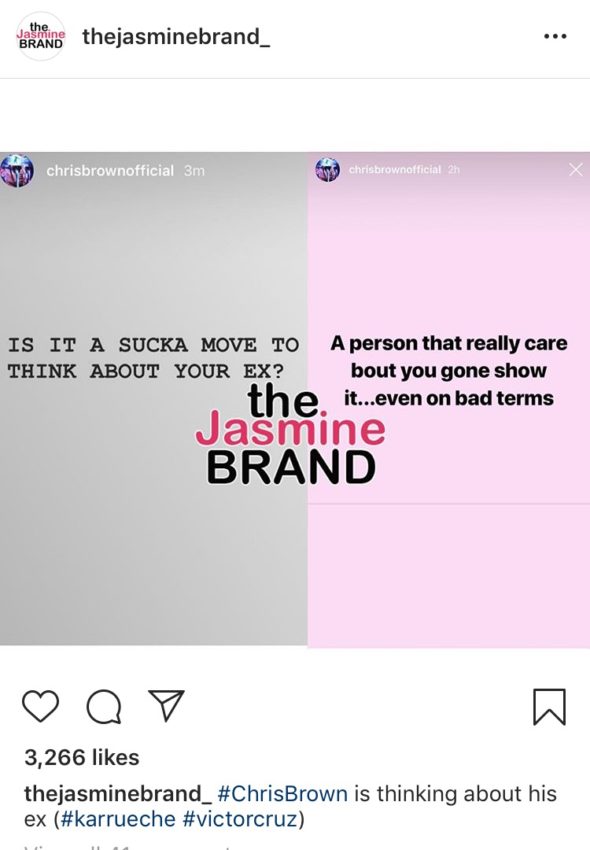Tap chrisbrownofficial name on pink story
590x850 pixels.
395,170
